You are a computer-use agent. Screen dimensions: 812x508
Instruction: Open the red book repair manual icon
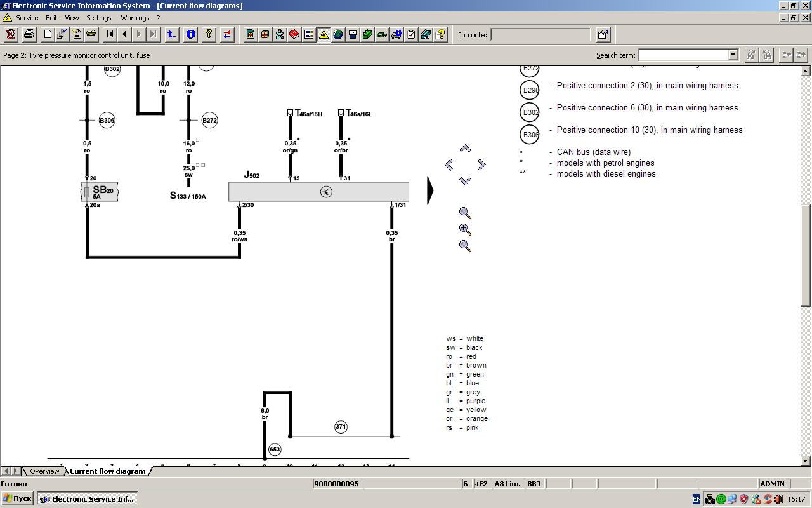click(x=294, y=34)
